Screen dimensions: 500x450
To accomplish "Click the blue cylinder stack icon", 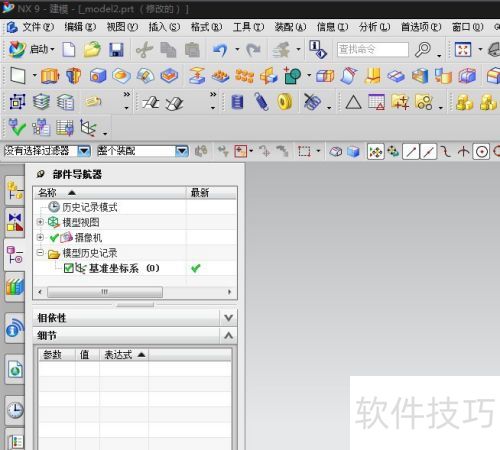I will click(x=237, y=102).
